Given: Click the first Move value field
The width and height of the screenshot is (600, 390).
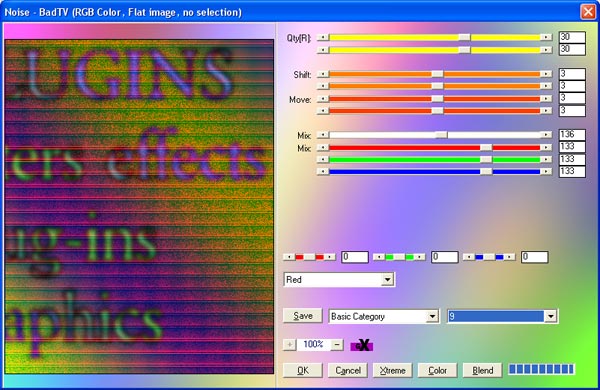Looking at the screenshot, I should tap(572, 98).
